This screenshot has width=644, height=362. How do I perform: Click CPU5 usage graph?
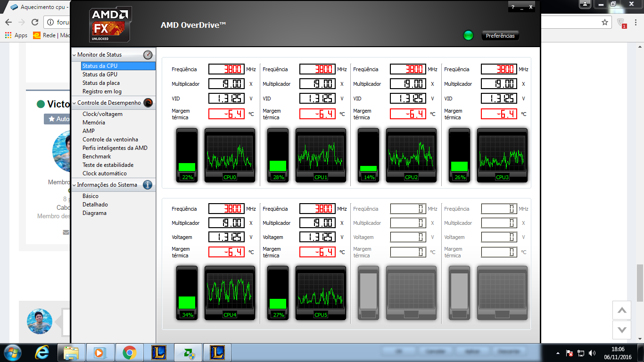(x=321, y=292)
